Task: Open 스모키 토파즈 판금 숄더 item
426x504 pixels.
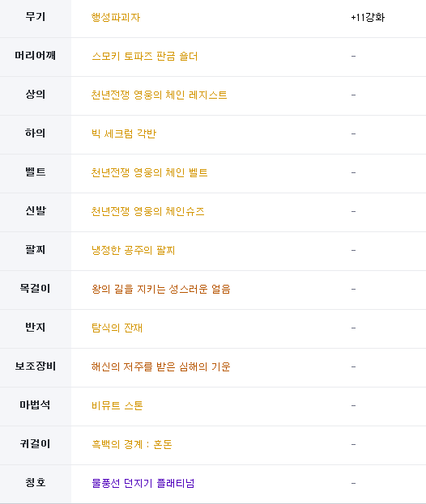Action: 144,57
